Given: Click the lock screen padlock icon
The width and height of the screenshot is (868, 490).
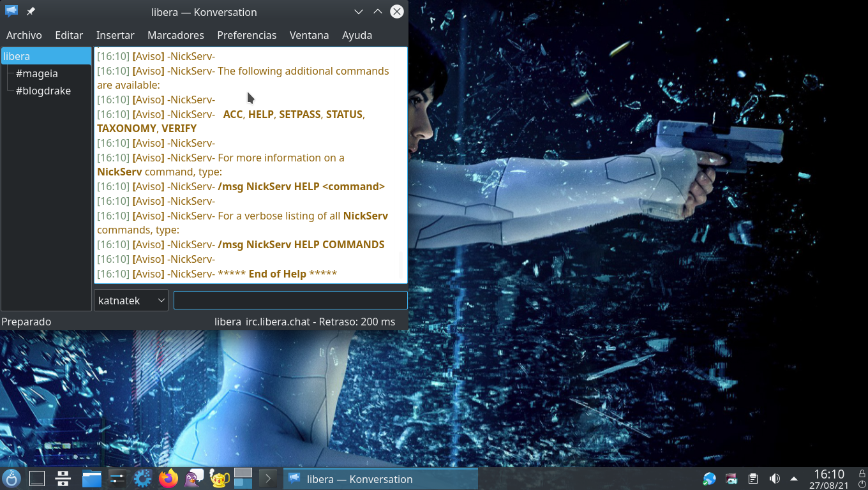Looking at the screenshot, I should pyautogui.click(x=862, y=473).
